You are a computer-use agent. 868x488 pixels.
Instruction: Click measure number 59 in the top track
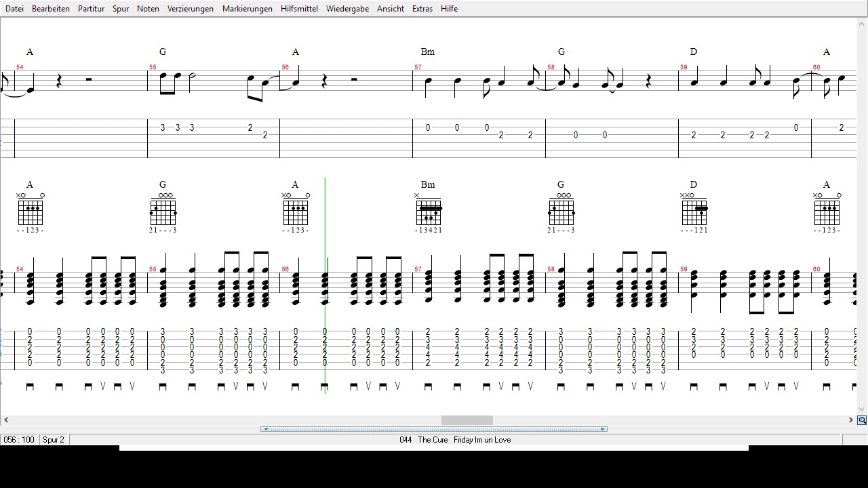click(x=684, y=67)
